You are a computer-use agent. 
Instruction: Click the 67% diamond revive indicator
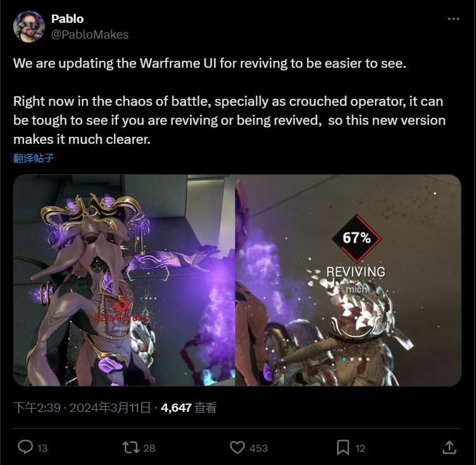tap(356, 238)
